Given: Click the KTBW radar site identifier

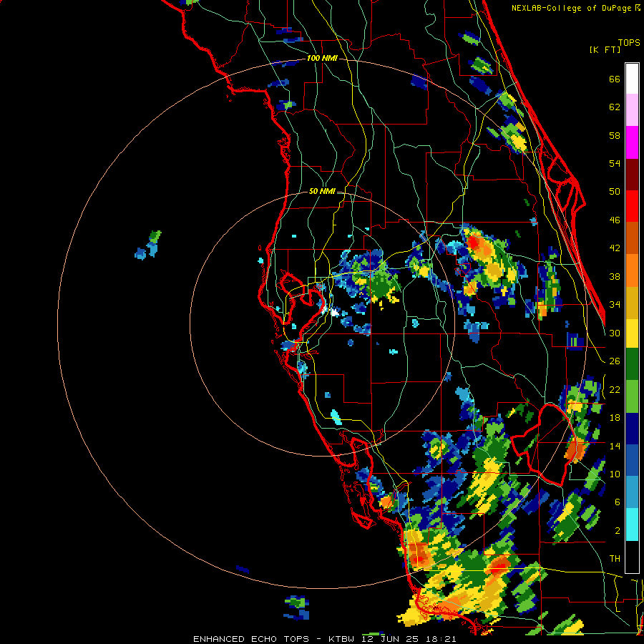Looking at the screenshot, I should [342, 639].
